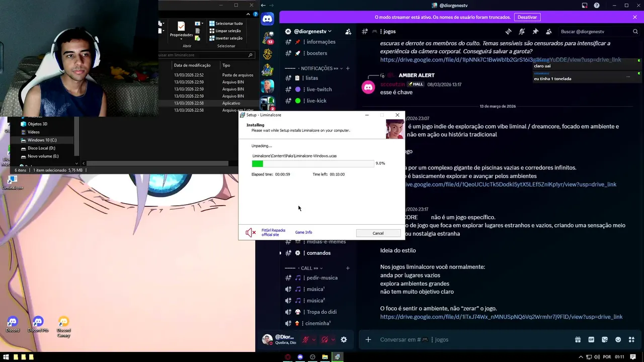The image size is (644, 362).
Task: Open Discord direct messages home icon
Action: [268, 19]
